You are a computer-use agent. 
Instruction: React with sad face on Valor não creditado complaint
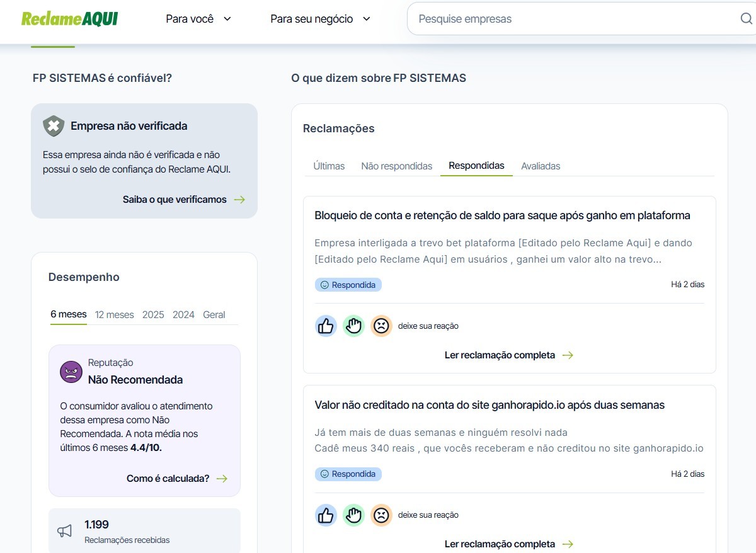(381, 515)
